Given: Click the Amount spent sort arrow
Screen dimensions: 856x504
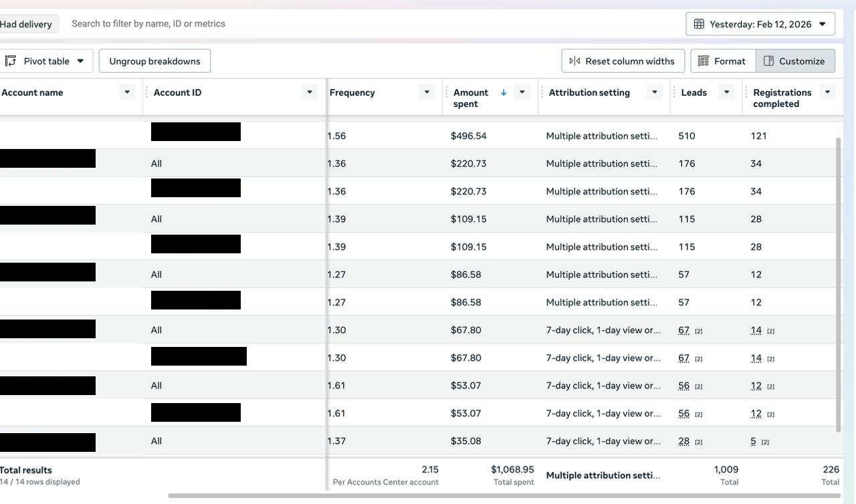Looking at the screenshot, I should point(504,92).
